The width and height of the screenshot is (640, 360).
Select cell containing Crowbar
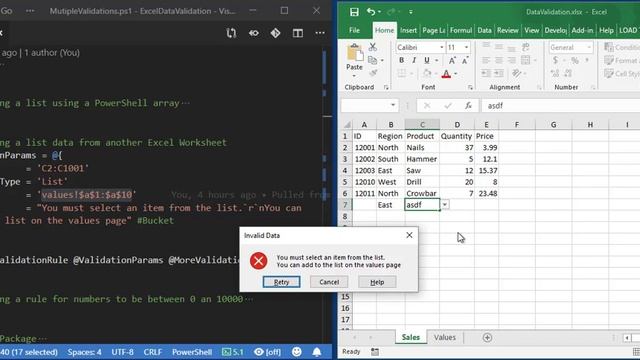point(422,193)
